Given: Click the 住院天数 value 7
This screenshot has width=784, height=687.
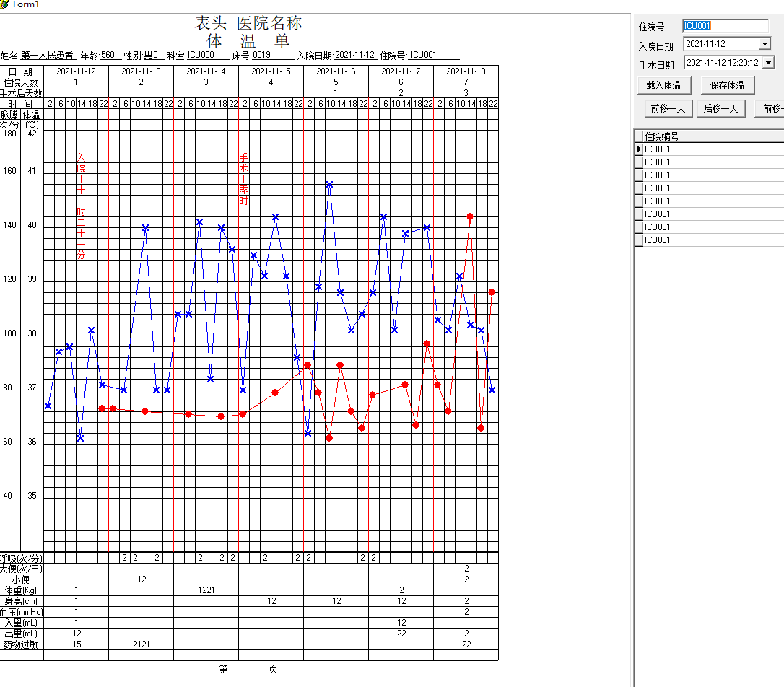Looking at the screenshot, I should pos(466,82).
